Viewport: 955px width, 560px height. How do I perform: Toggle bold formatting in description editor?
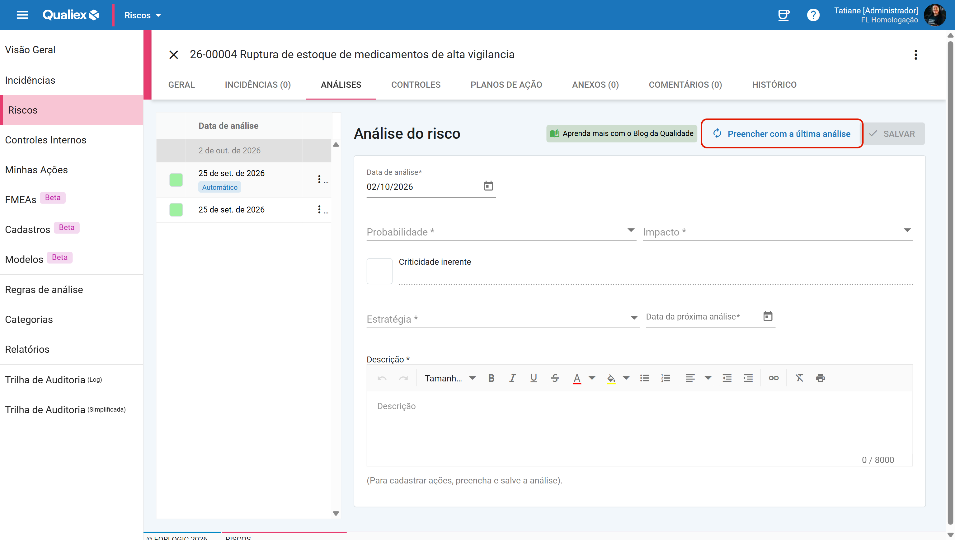click(491, 378)
